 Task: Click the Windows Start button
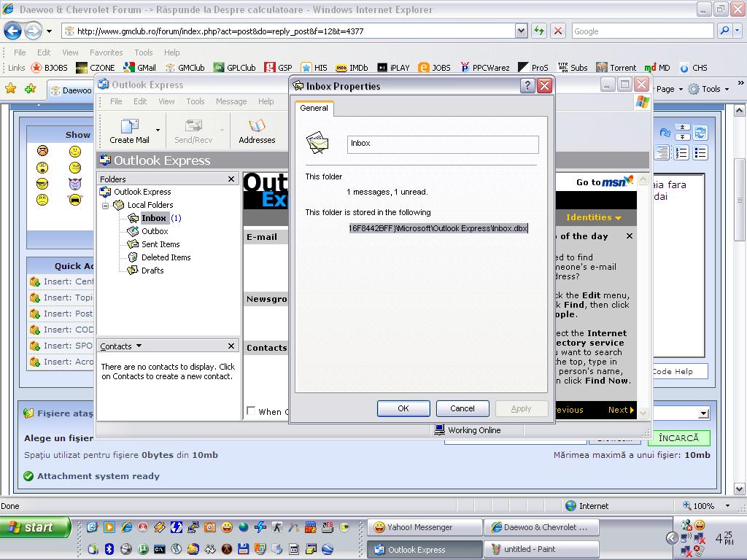point(35,527)
